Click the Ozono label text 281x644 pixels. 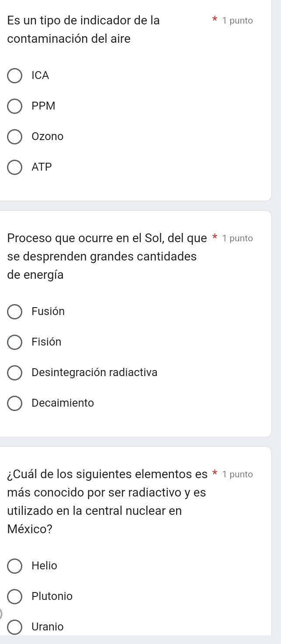click(x=48, y=137)
